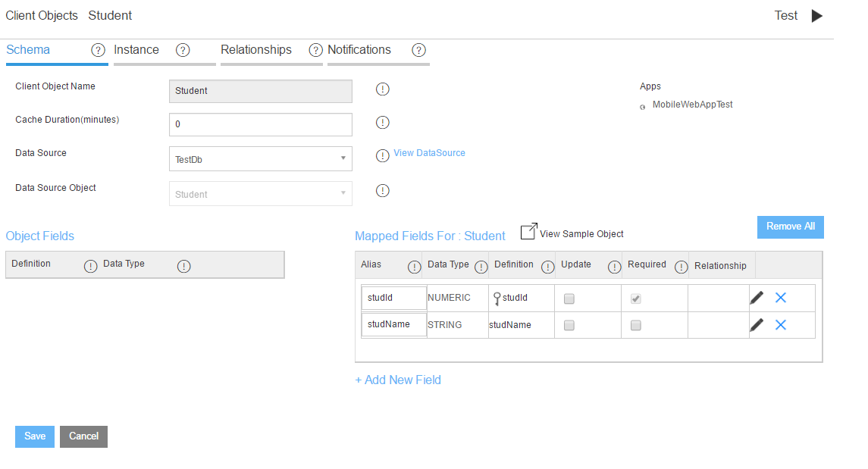Check the Required box for studName
868x469 pixels.
(636, 326)
